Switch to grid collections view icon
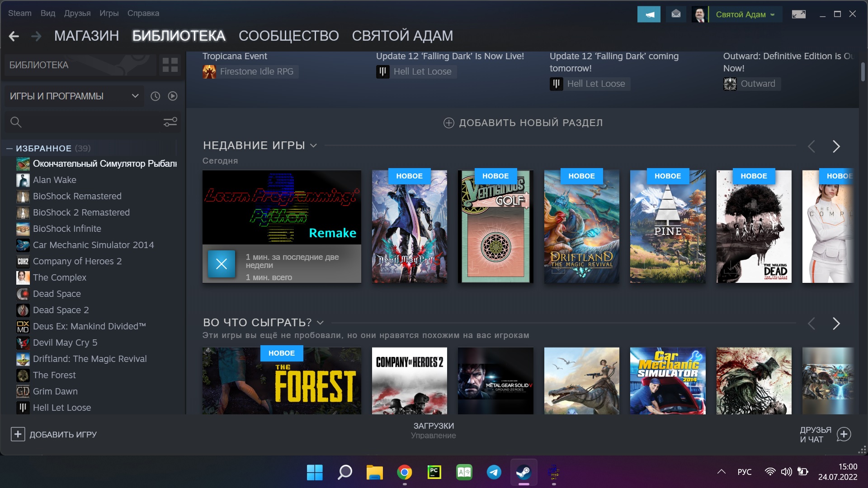 point(170,65)
